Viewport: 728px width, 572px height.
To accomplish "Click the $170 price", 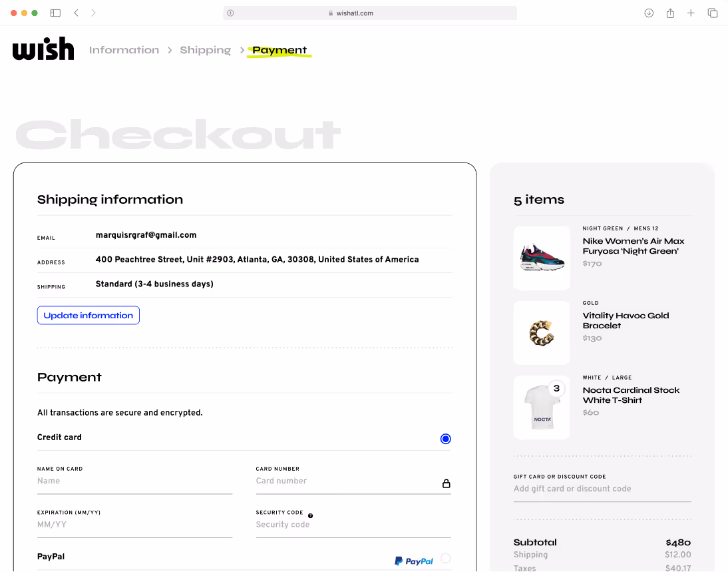I will click(x=592, y=264).
